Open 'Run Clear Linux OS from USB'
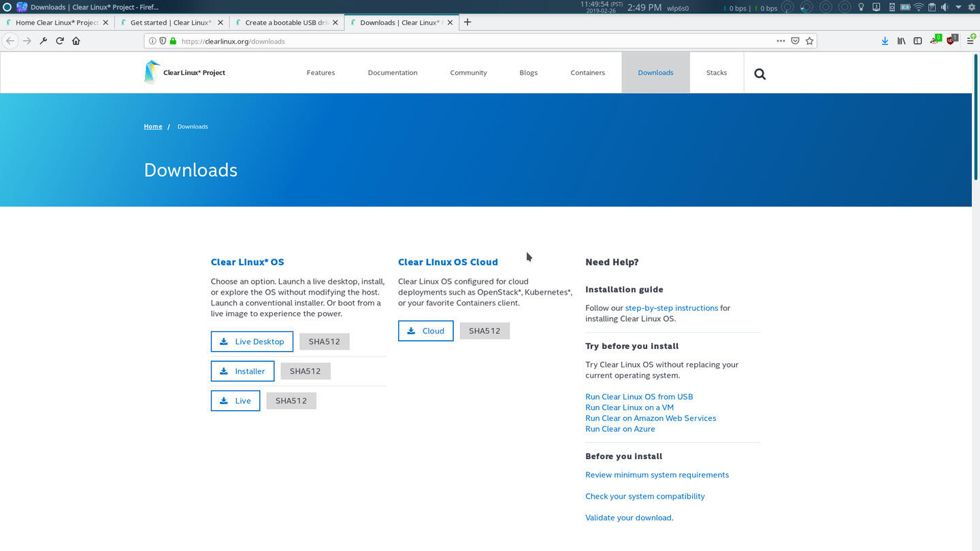The width and height of the screenshot is (980, 551). (x=639, y=397)
